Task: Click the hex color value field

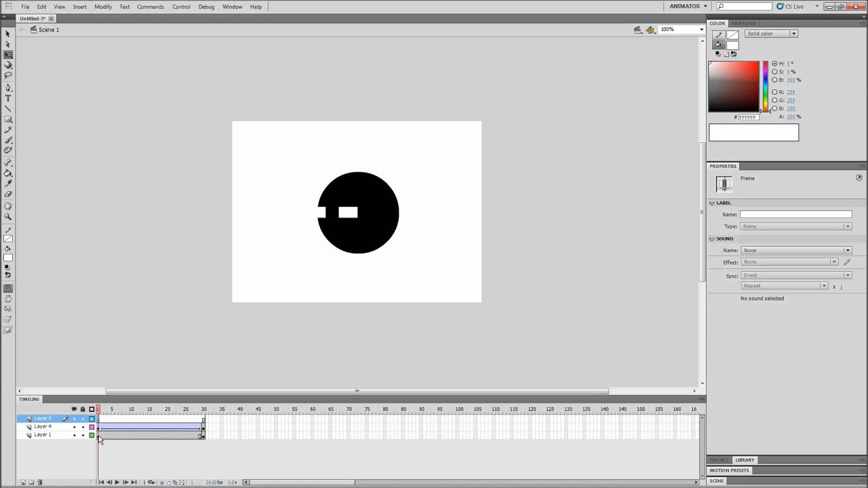Action: click(748, 117)
